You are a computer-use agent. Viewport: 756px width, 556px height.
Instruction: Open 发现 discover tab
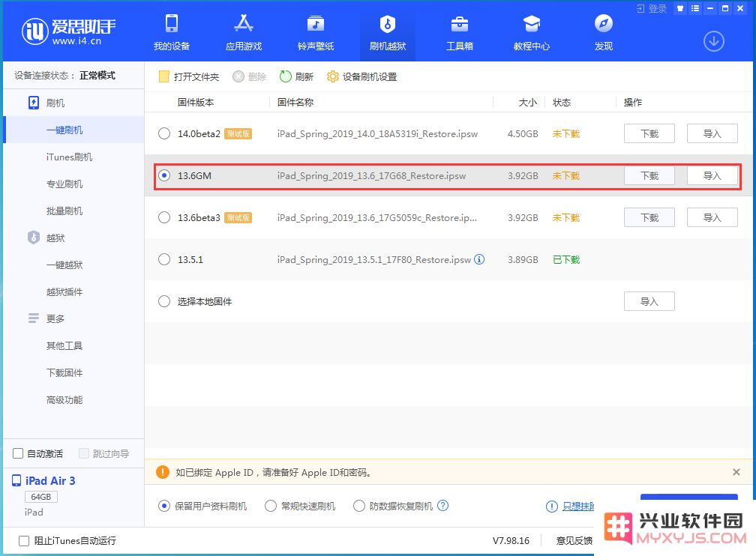604,32
